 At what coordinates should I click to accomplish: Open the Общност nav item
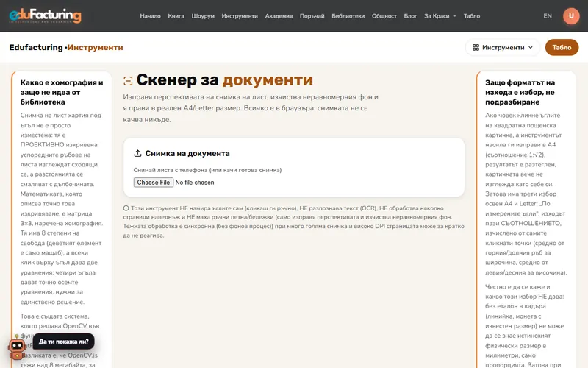(384, 15)
